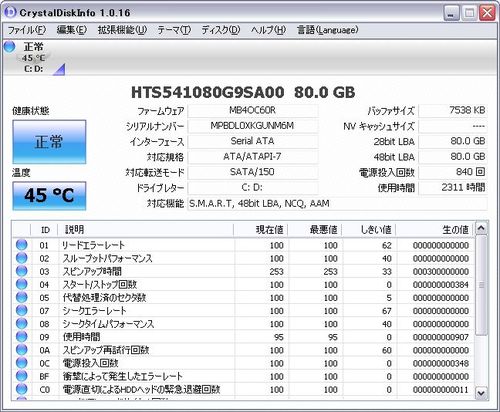Click status orb for 09 使用時間 row
The width and height of the screenshot is (500, 412).
point(22,336)
